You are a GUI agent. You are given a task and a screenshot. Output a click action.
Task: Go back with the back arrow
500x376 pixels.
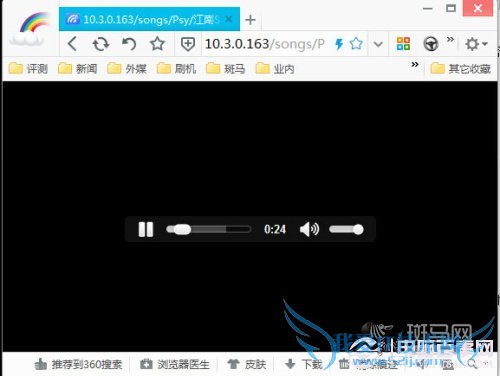tap(72, 44)
